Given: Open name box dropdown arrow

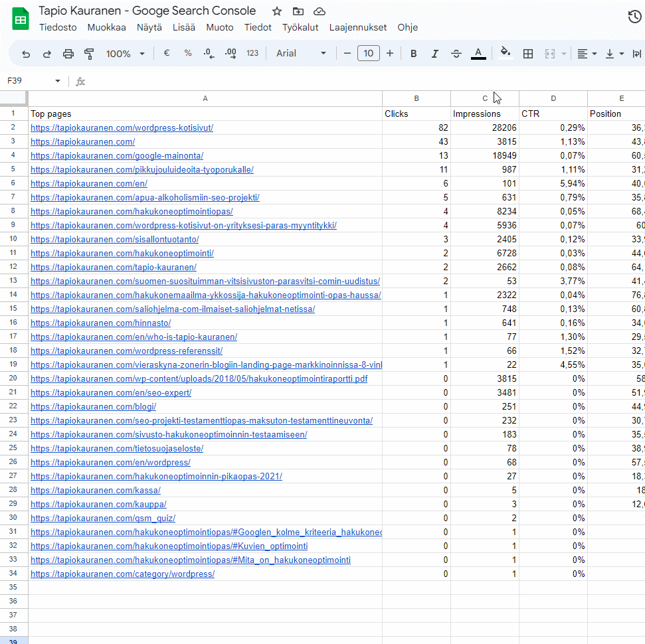Looking at the screenshot, I should tap(58, 81).
